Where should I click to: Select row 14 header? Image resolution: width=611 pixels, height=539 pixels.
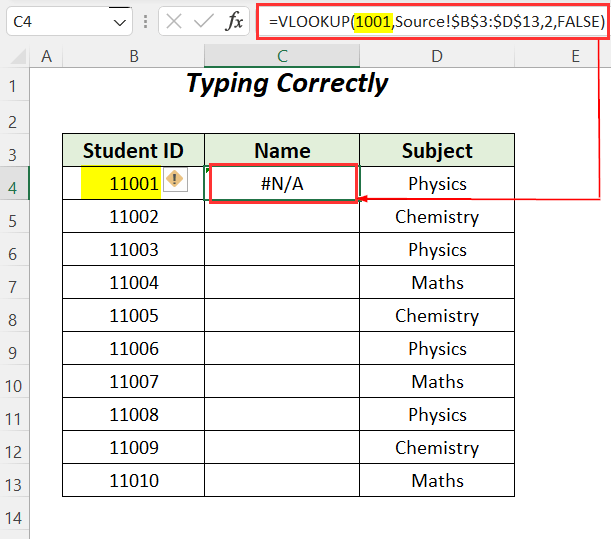pyautogui.click(x=14, y=513)
